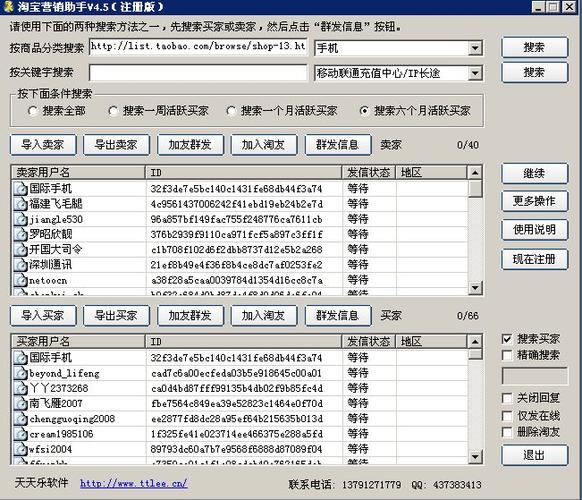This screenshot has height=500, width=582.
Task: Click the 现在注册 button
Action: [534, 259]
